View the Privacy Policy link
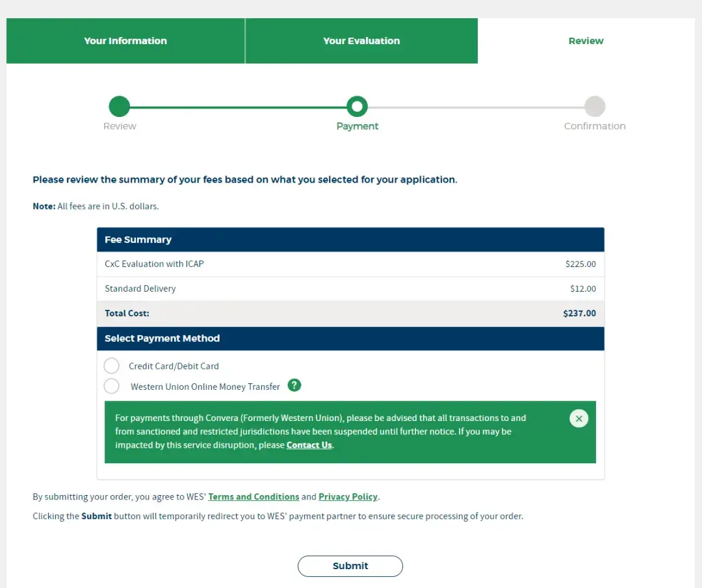The height and width of the screenshot is (588, 702). click(x=348, y=496)
